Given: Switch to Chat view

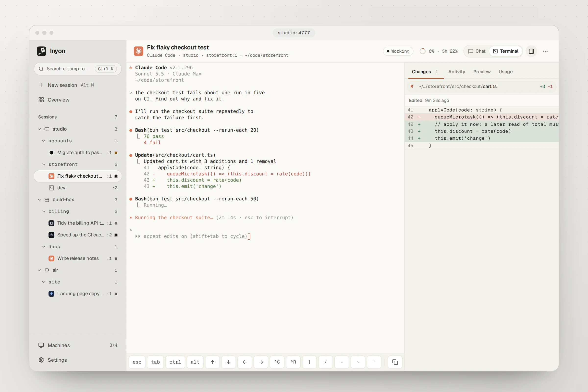Looking at the screenshot, I should pos(477,51).
